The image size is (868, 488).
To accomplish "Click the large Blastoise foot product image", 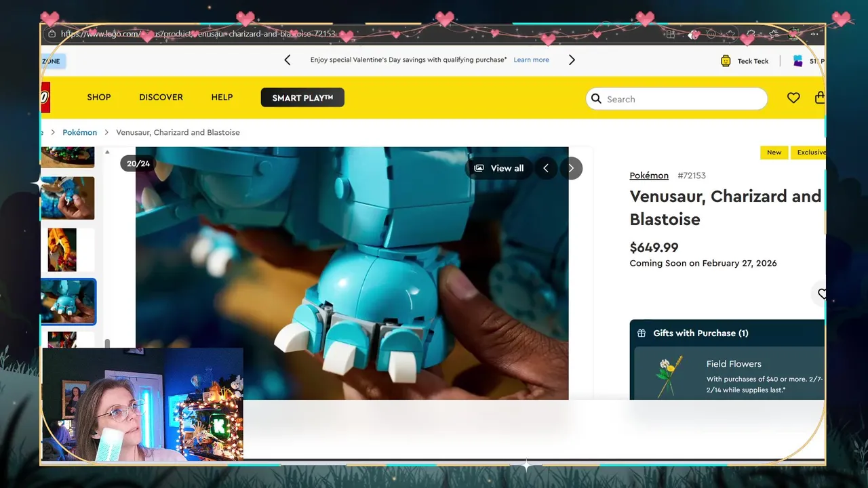I will point(352,273).
